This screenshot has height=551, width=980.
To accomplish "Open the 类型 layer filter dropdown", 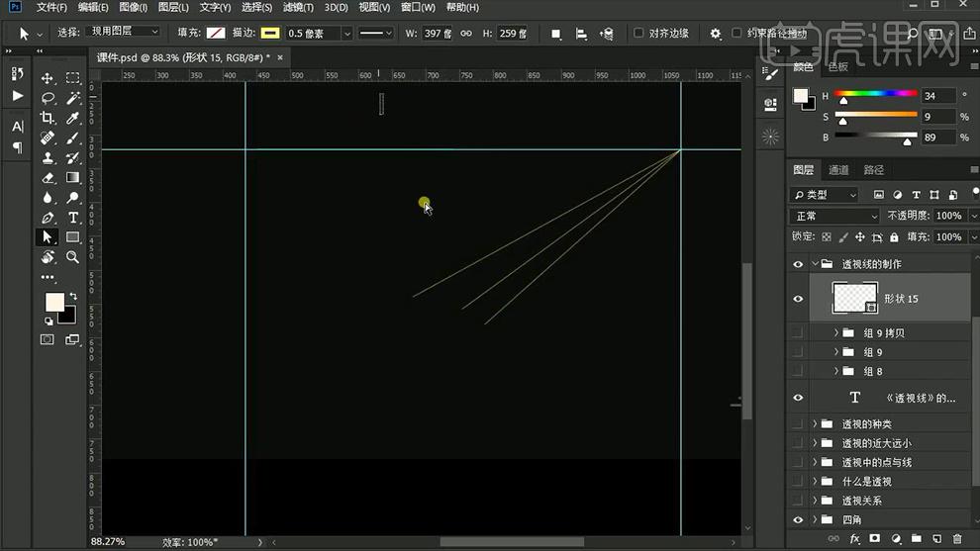I will coord(825,195).
